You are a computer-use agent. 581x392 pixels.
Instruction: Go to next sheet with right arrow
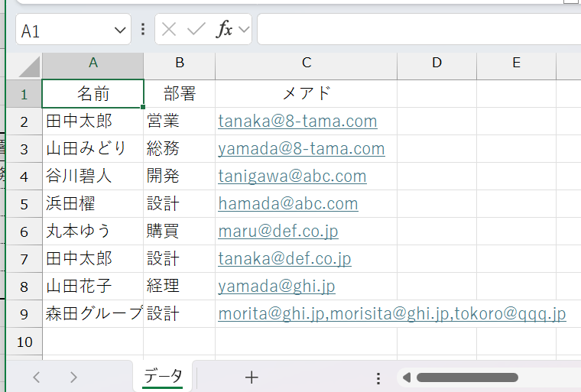click(x=73, y=377)
